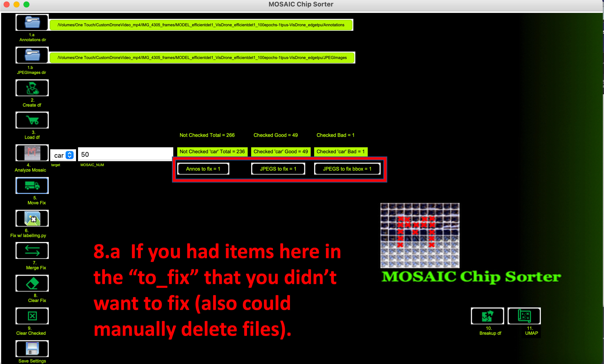Viewport: 604px width, 364px height.
Task: Click the Annos to fix = 1 button
Action: pos(203,169)
